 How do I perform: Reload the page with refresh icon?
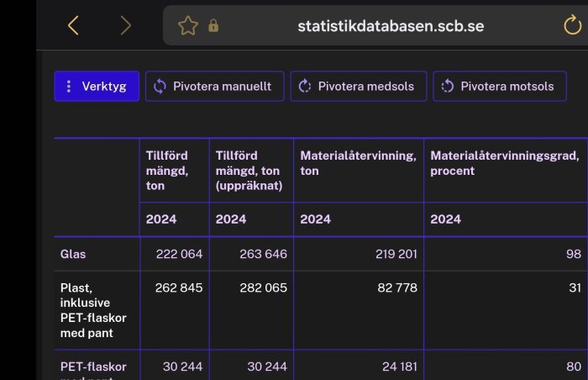573,24
